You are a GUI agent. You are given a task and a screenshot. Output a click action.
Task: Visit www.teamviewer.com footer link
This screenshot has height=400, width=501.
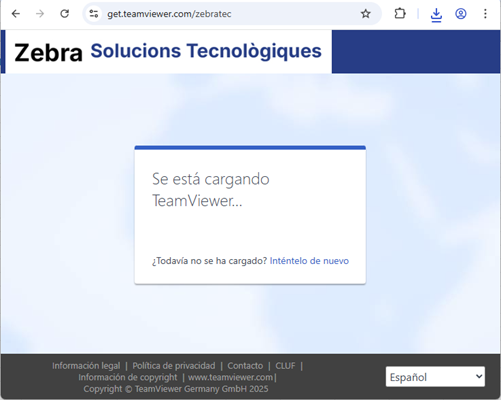[x=230, y=377]
